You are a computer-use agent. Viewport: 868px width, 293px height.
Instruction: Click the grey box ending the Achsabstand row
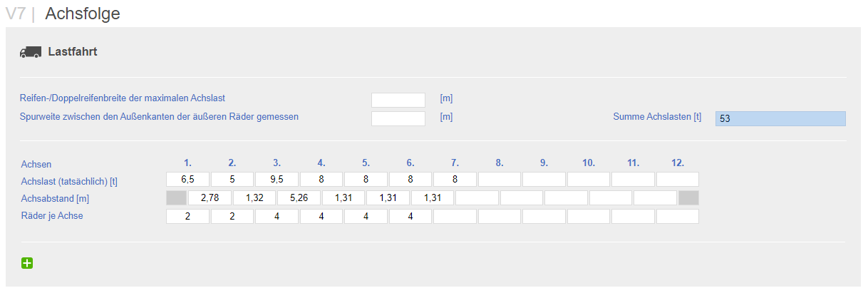[688, 197]
